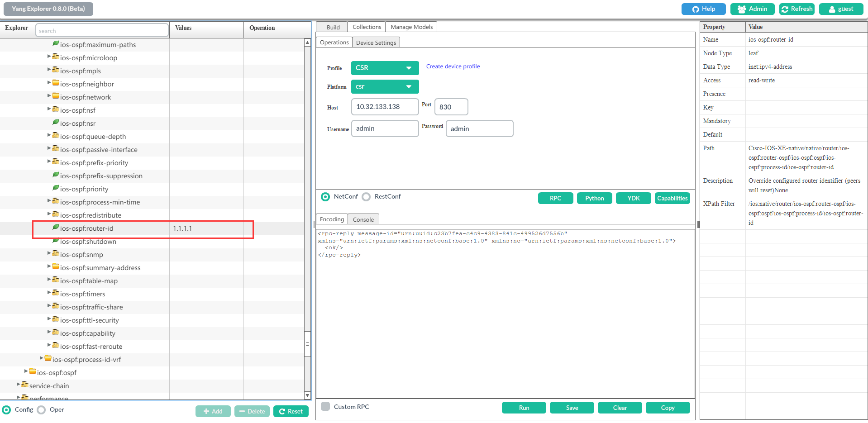
Task: Open the Console tab
Action: click(363, 219)
